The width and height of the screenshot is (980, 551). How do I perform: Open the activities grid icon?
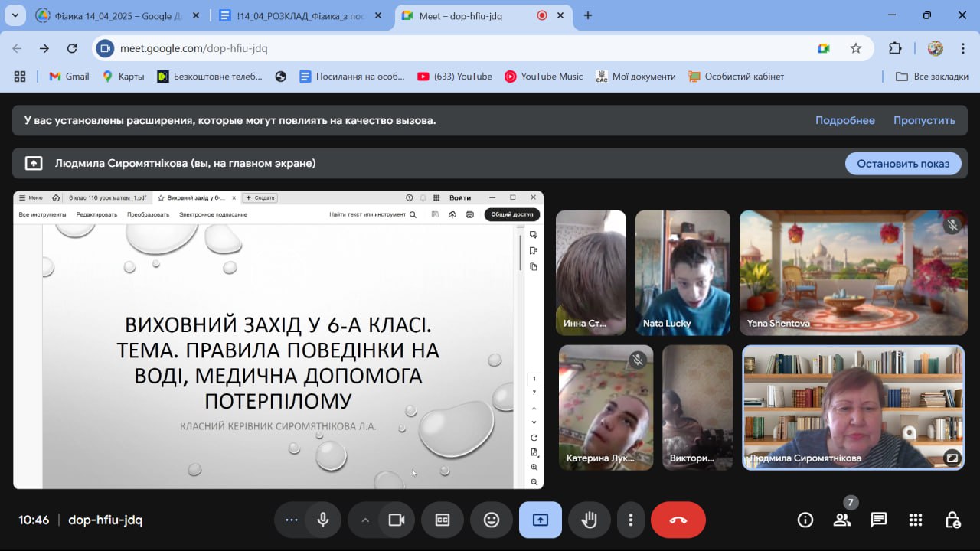(x=915, y=520)
